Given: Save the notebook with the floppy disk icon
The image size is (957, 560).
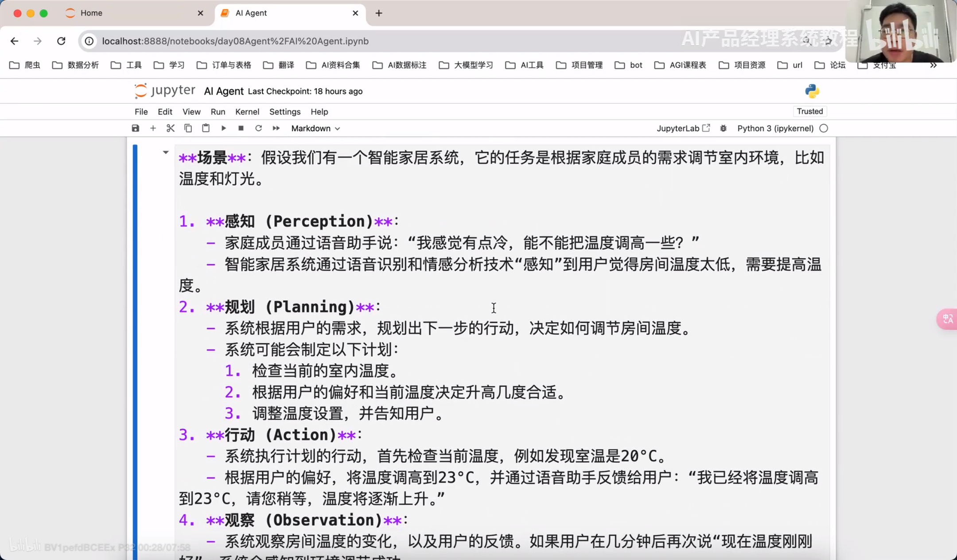Looking at the screenshot, I should click(x=136, y=128).
